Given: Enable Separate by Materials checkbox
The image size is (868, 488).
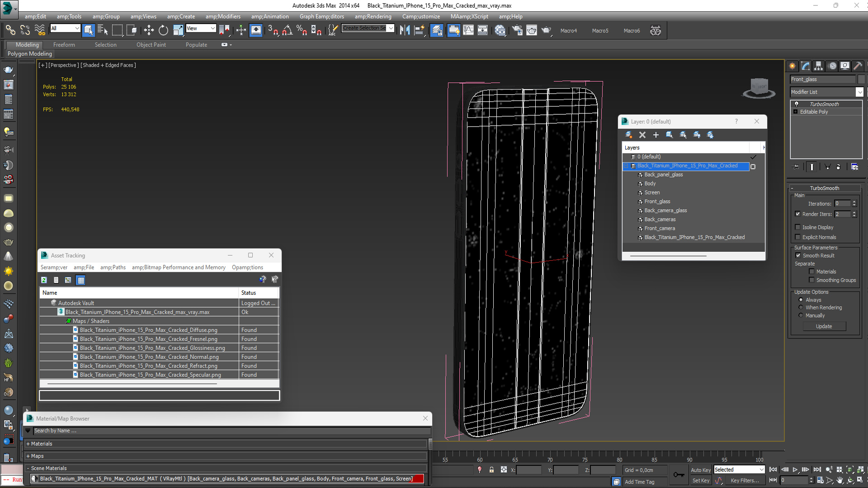Looking at the screenshot, I should [x=811, y=272].
